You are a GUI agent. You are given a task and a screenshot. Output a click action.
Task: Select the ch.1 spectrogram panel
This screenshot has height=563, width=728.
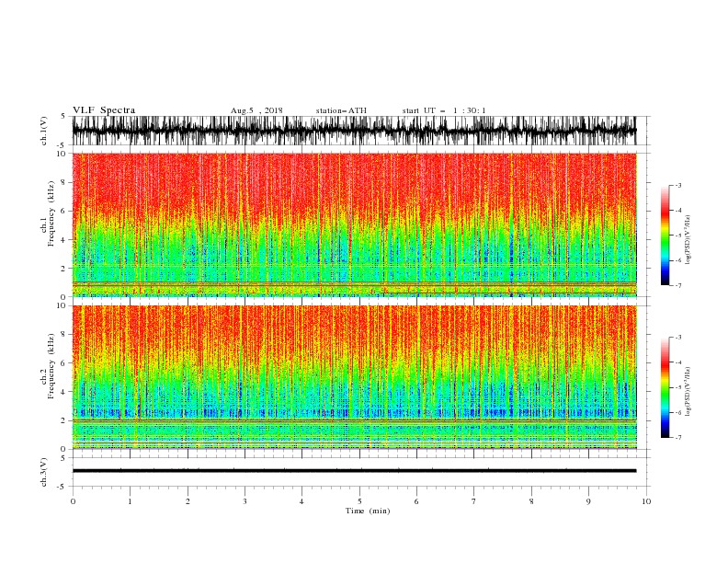pos(354,224)
